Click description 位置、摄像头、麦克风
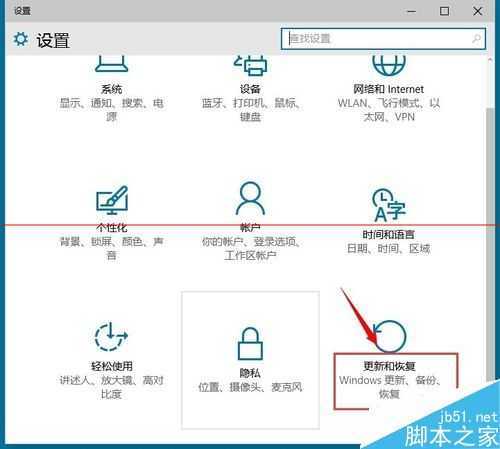 tap(250, 387)
